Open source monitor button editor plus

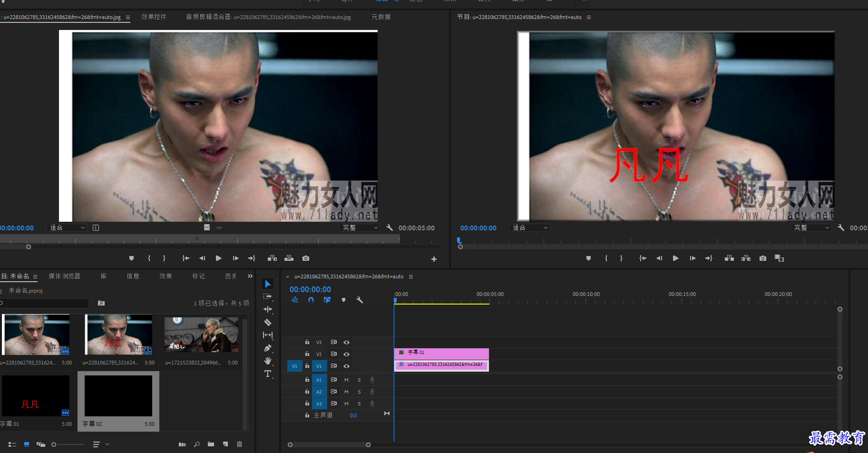[434, 259]
